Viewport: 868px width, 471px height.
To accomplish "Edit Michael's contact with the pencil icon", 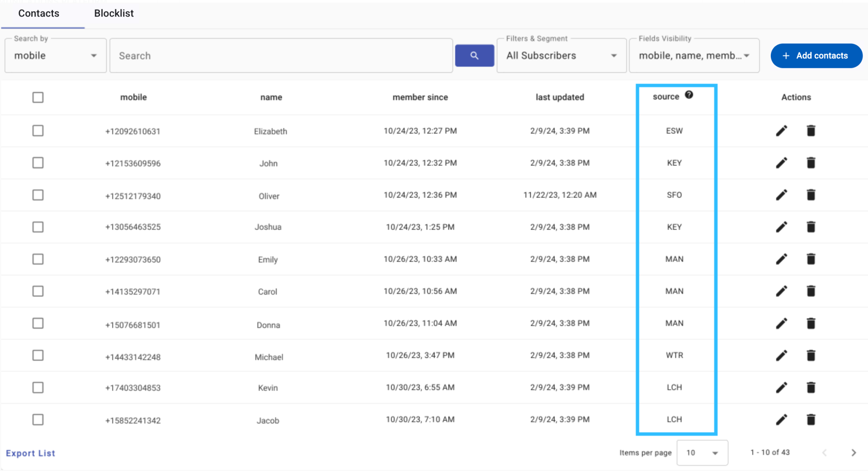I will pos(781,355).
